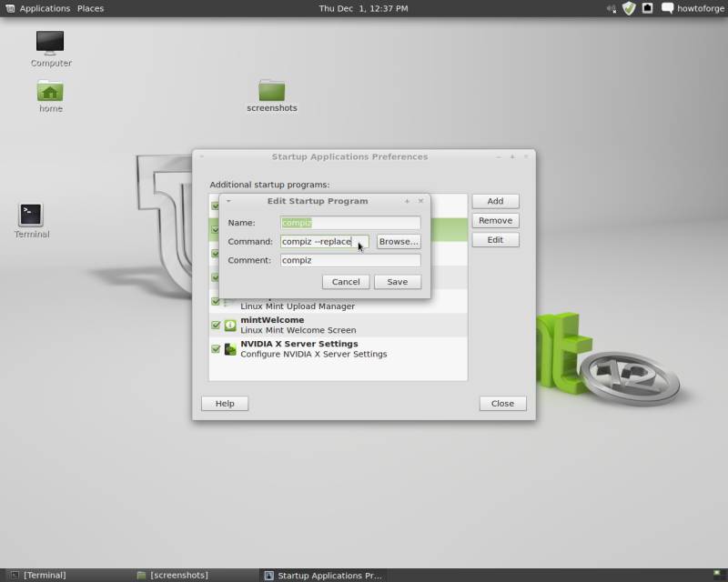Click the Command field with compiz --replace
Screen dimensions: 728x582
click(325, 241)
